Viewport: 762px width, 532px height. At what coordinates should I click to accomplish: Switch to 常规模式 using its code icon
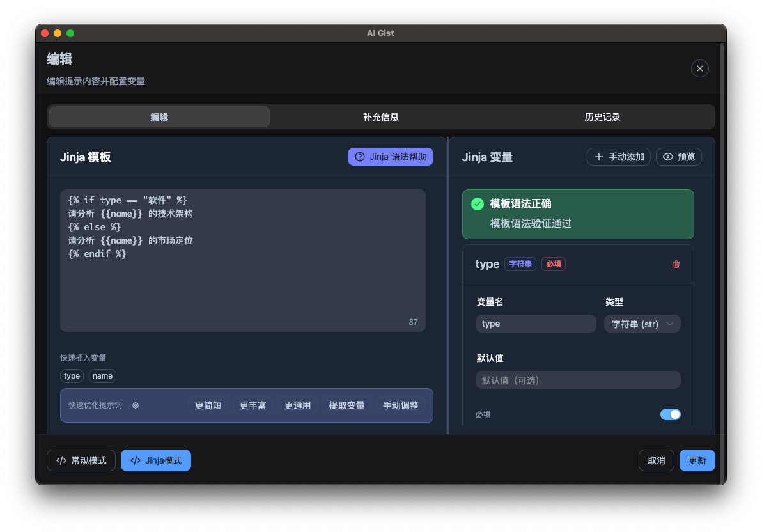61,460
